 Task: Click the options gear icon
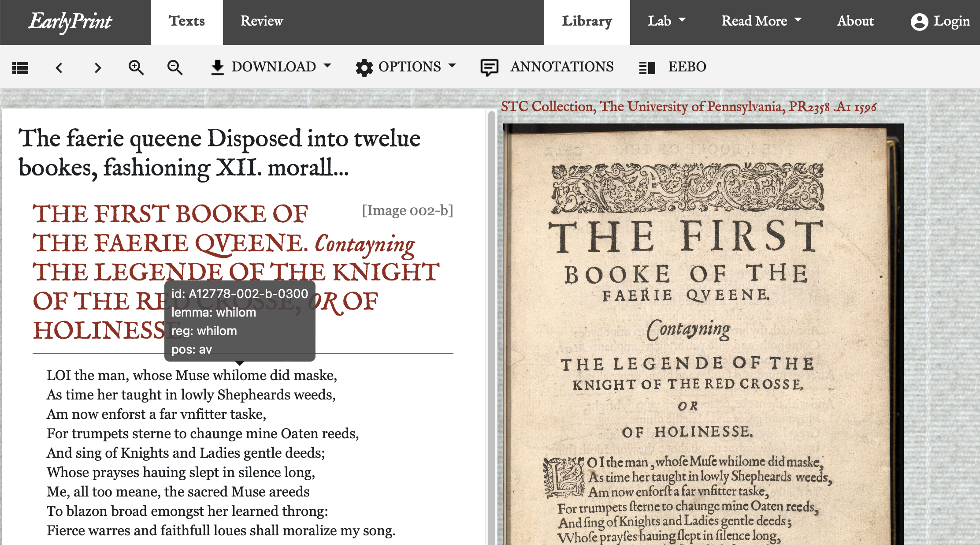click(x=364, y=67)
